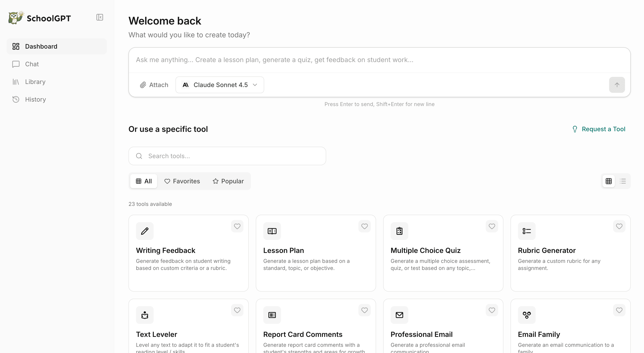Viewport: 644px width, 353px height.
Task: Open the Claude Sonnet 4.5 model dropdown
Action: point(220,85)
